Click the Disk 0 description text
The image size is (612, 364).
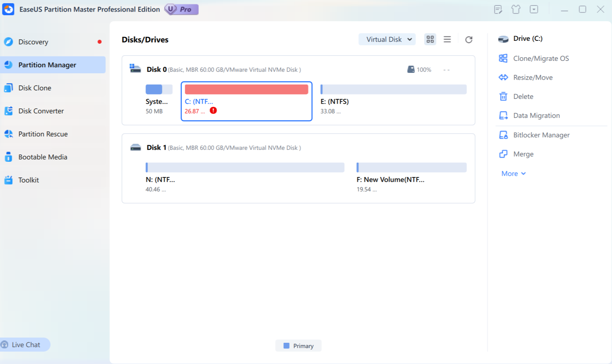click(x=234, y=70)
